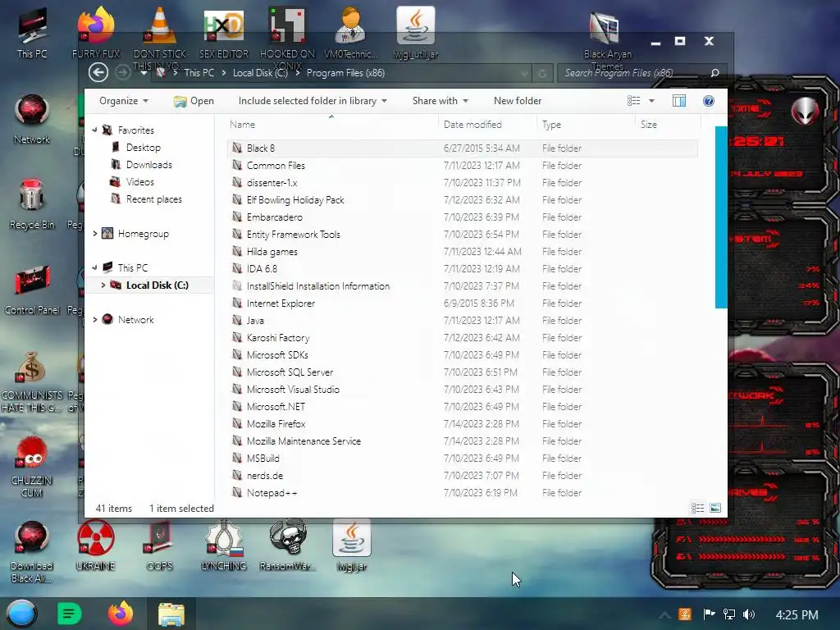The width and height of the screenshot is (840, 630).
Task: Open the Share with dropdown
Action: coord(441,101)
